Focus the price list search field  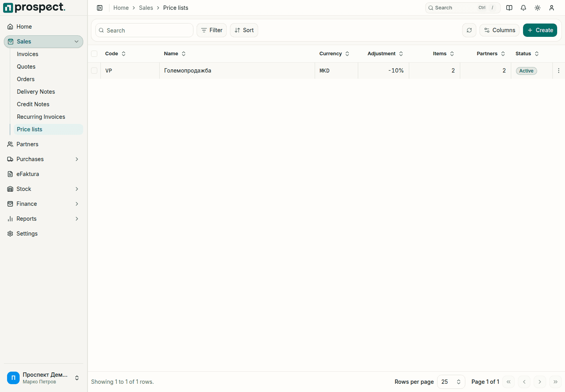144,30
